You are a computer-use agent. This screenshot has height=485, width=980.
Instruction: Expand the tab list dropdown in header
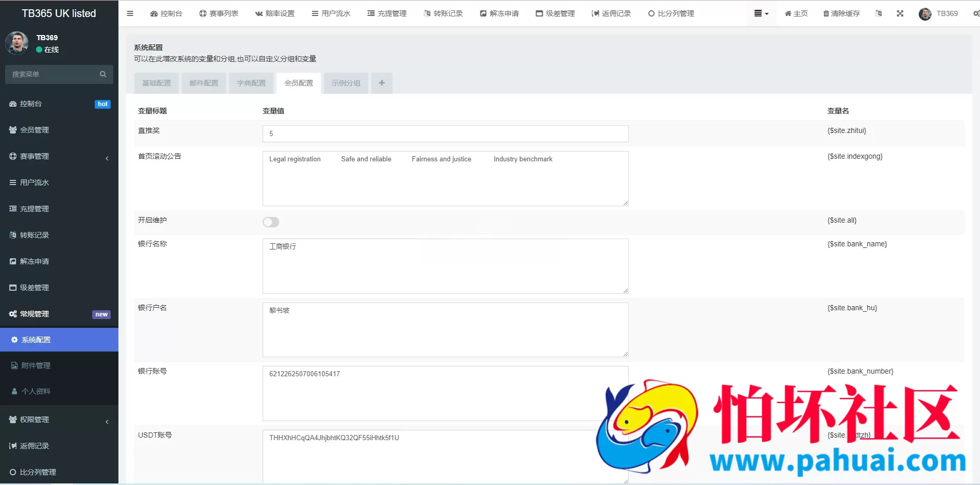pos(761,13)
